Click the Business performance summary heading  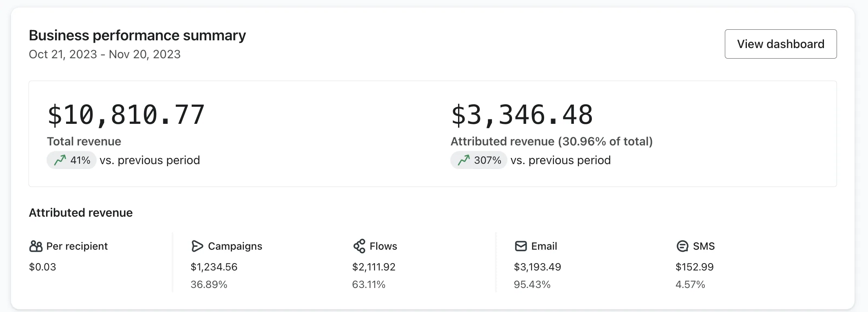pos(137,35)
